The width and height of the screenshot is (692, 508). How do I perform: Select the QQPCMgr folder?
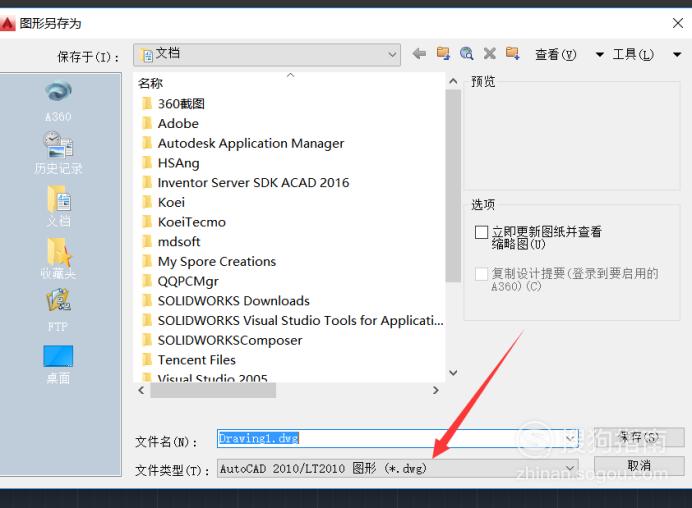tap(180, 281)
